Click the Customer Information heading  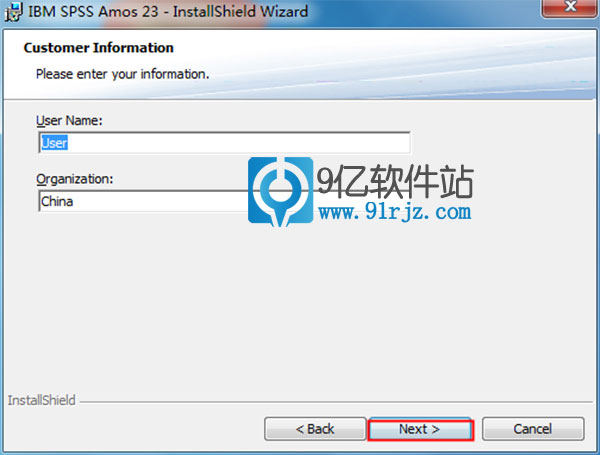point(98,48)
